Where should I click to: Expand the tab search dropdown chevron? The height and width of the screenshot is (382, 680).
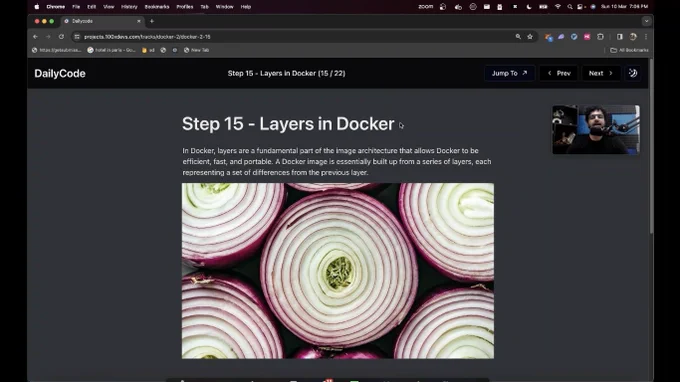(646, 21)
